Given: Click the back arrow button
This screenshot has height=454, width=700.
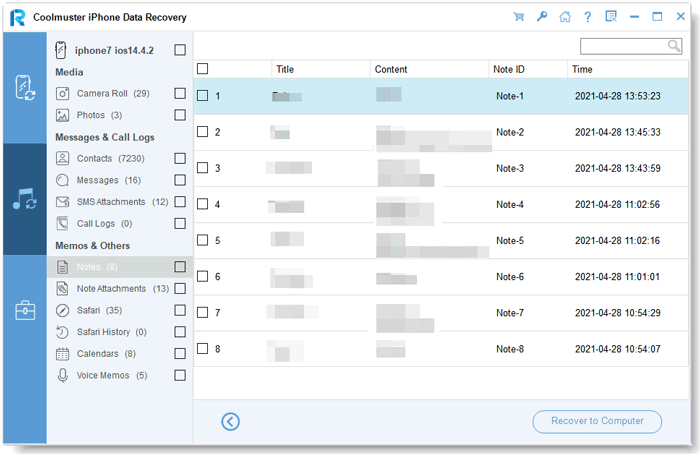Looking at the screenshot, I should click(x=231, y=421).
